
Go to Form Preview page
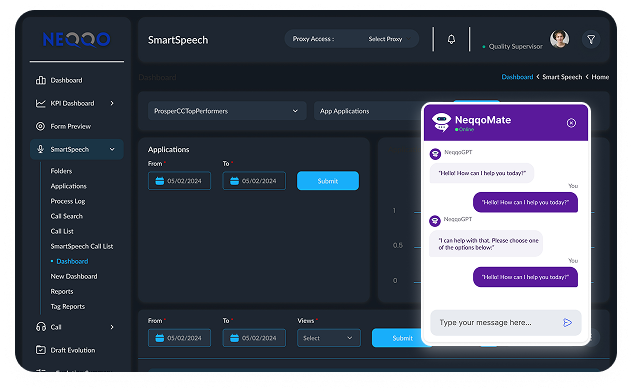coord(71,127)
